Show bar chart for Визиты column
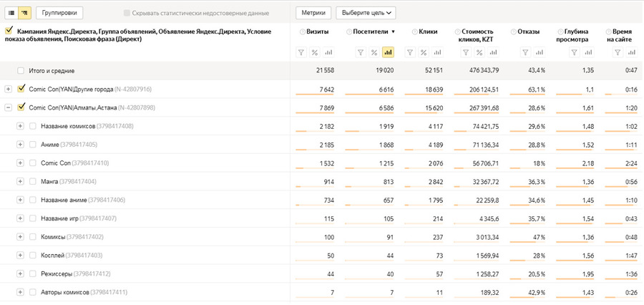Screen dimensions: 644x305 328,52
